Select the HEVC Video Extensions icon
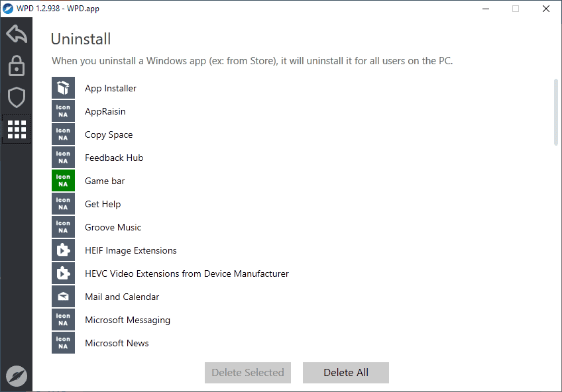The height and width of the screenshot is (392, 562). 63,273
